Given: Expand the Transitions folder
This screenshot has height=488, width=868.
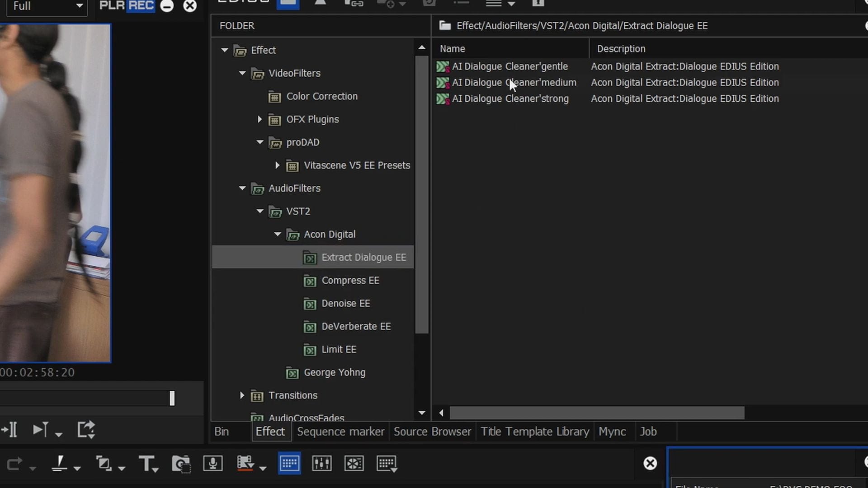Looking at the screenshot, I should pyautogui.click(x=242, y=395).
